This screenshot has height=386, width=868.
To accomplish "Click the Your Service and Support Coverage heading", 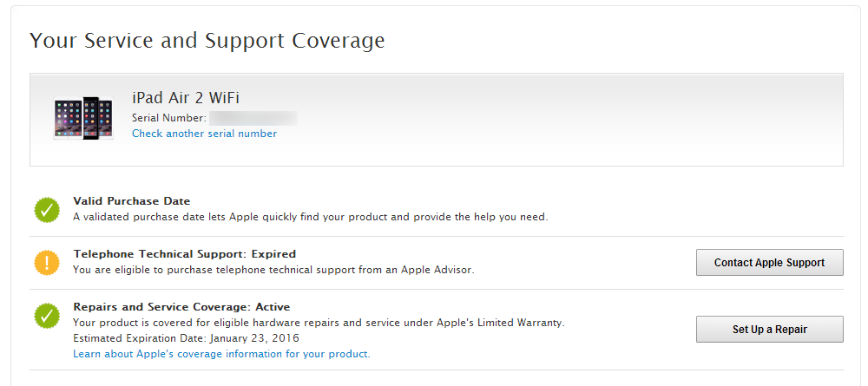I will pyautogui.click(x=207, y=41).
